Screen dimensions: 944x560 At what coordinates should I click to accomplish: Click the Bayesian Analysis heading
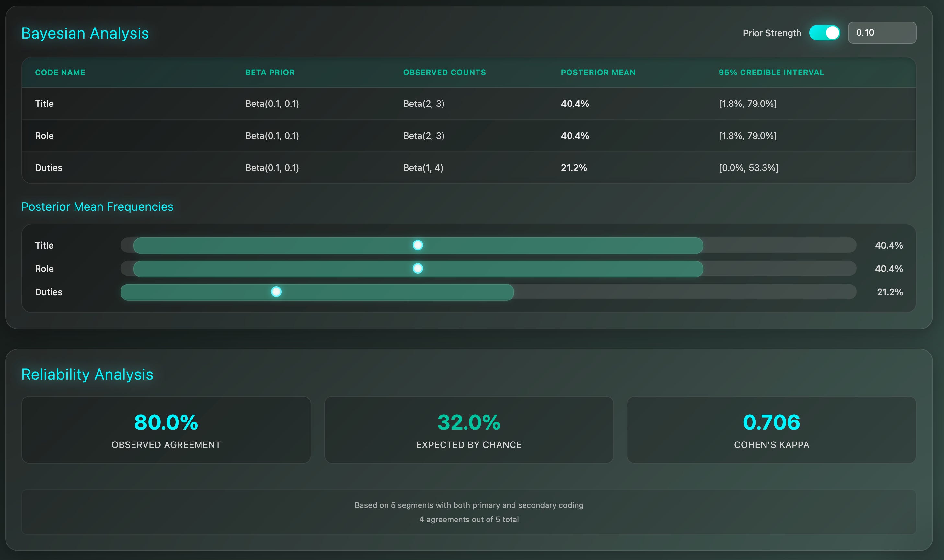pyautogui.click(x=85, y=33)
